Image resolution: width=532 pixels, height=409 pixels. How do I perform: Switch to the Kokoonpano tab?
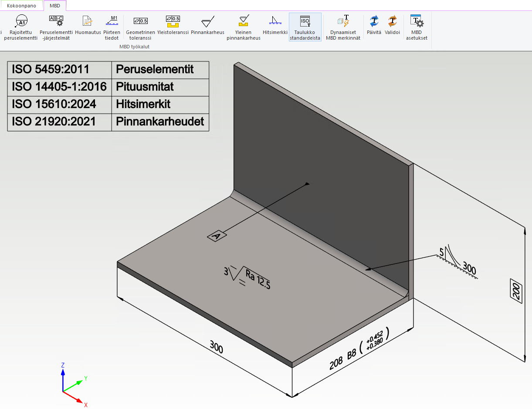[x=21, y=6]
